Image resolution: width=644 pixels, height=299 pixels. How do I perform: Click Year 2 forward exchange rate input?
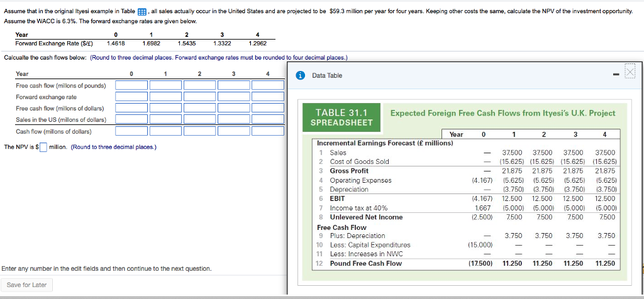(x=199, y=97)
